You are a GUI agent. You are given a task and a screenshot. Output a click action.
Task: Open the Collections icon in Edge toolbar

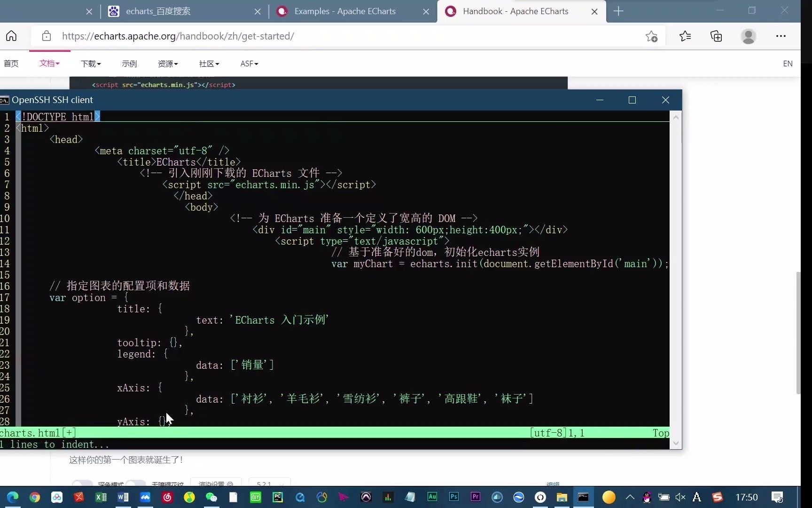(716, 36)
